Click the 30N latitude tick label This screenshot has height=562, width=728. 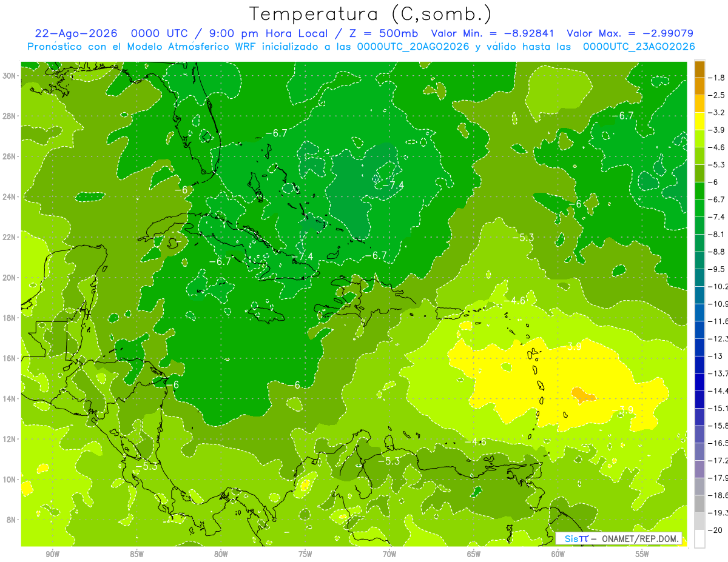tap(10, 76)
